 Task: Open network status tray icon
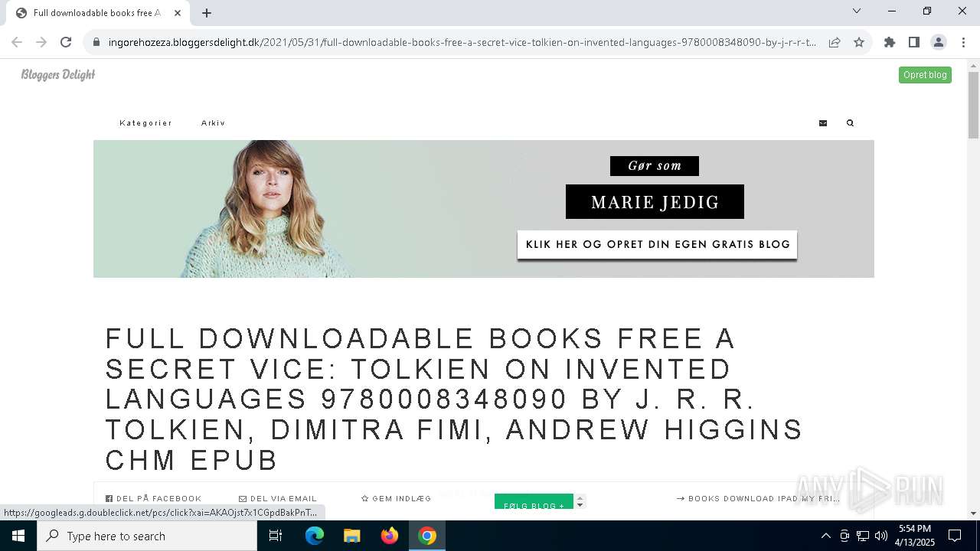(863, 536)
